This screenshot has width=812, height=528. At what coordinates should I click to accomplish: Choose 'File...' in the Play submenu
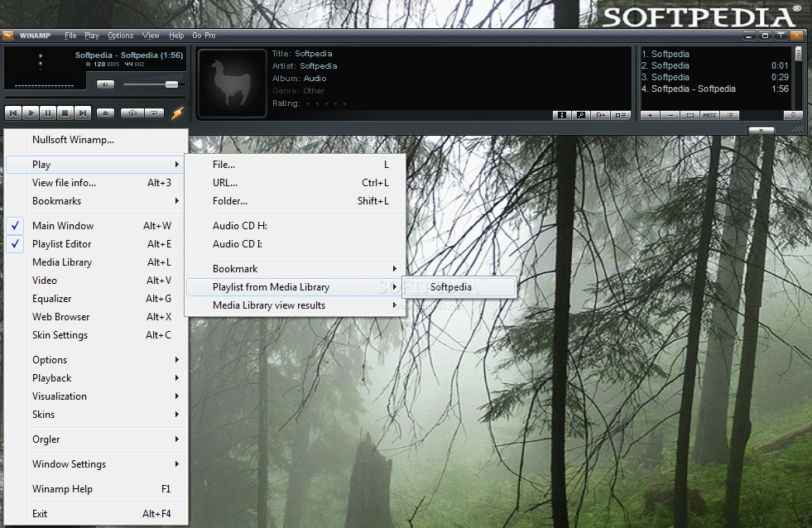295,165
